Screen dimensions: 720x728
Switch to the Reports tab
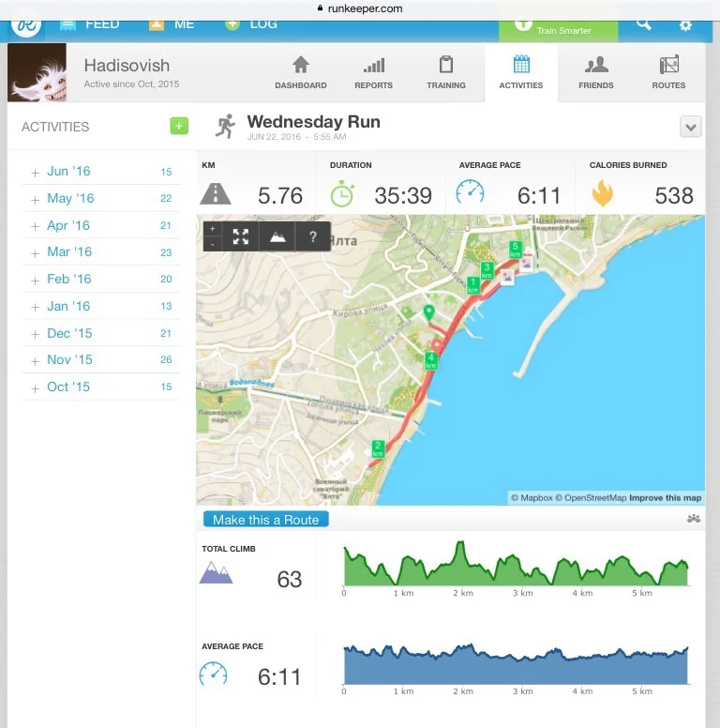373,73
